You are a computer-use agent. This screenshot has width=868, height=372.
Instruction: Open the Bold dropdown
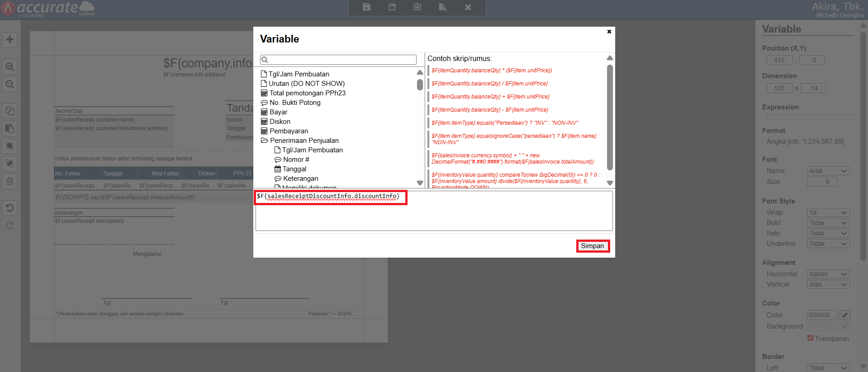828,223
